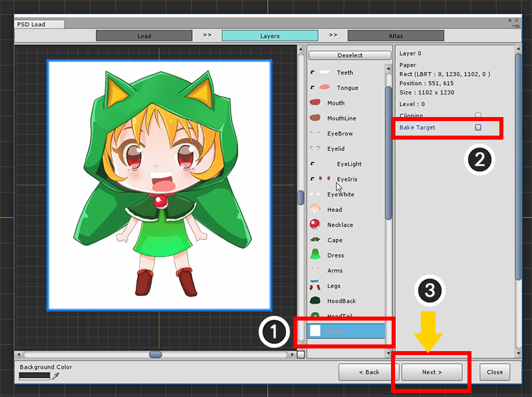The image size is (532, 397).
Task: Click the preview horizontal scroll right arrow
Action: (293, 354)
